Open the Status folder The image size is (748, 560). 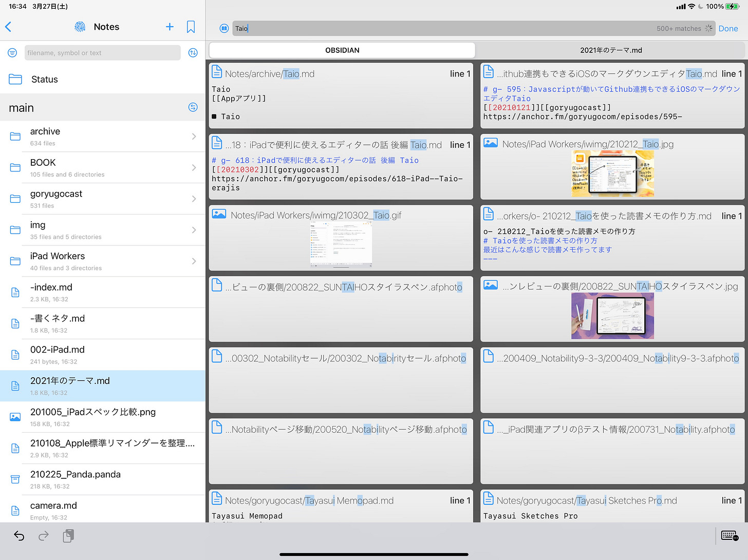103,79
